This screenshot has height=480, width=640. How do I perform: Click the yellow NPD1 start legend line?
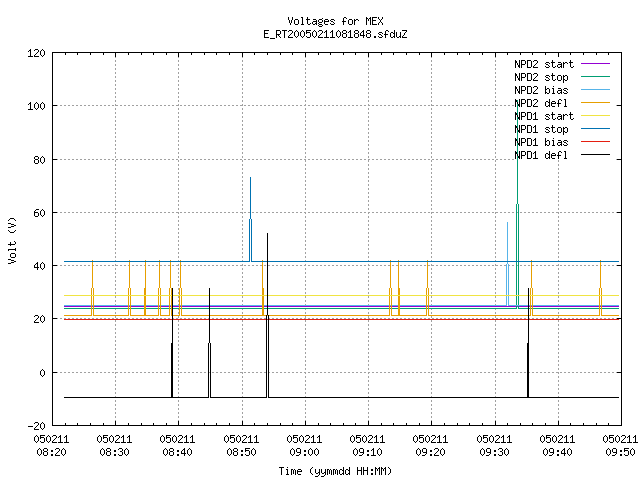point(596,116)
